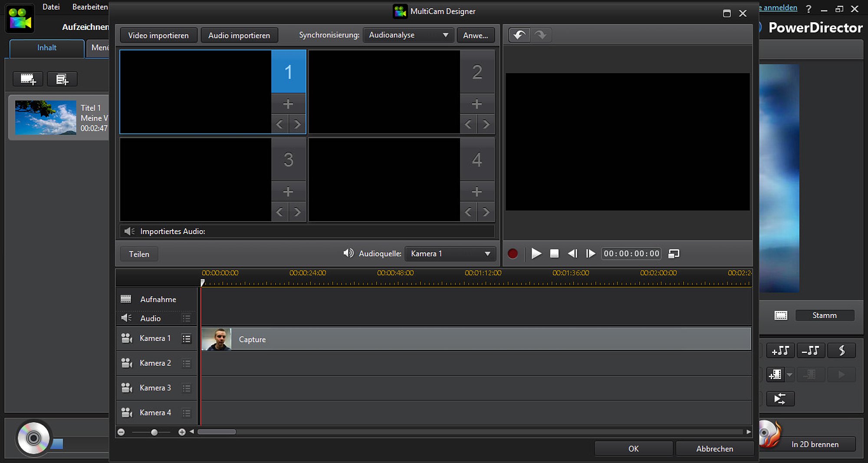This screenshot has height=463, width=868.
Task: Select camera 1 as the active source
Action: point(288,72)
